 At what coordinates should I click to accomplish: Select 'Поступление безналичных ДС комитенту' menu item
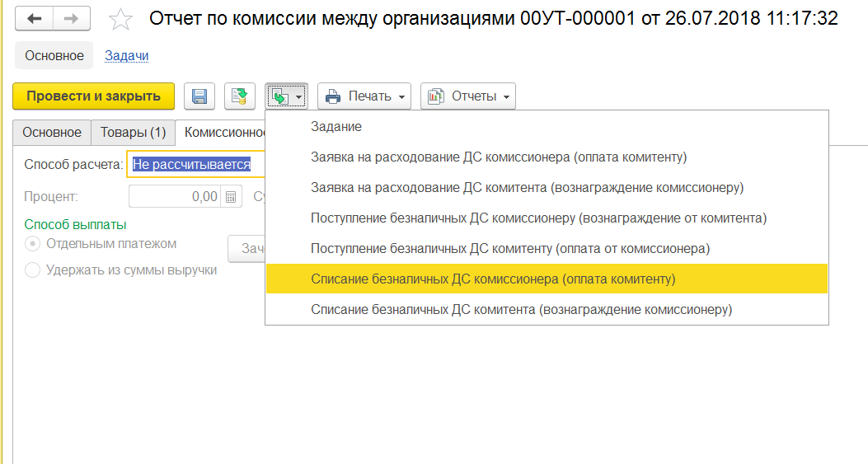pyautogui.click(x=510, y=248)
